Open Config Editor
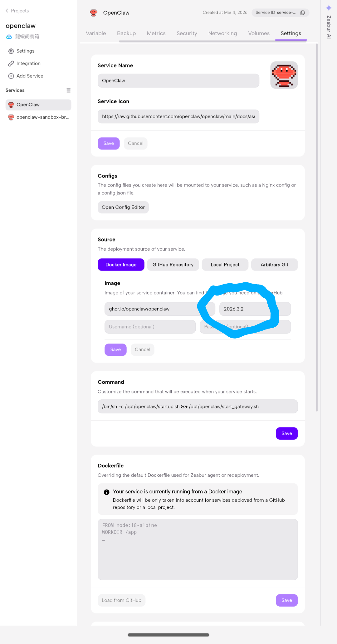337x644 pixels. pos(123,207)
